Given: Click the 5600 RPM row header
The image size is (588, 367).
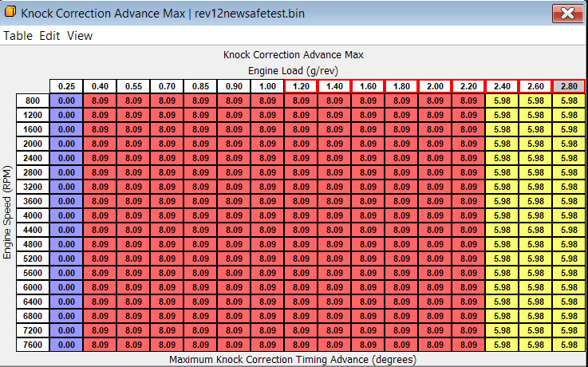Looking at the screenshot, I should point(32,273).
